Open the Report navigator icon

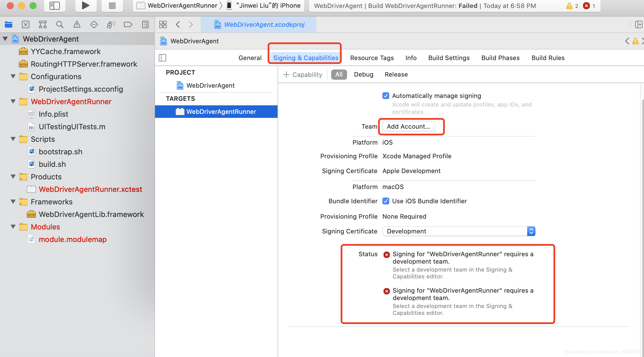click(x=145, y=25)
